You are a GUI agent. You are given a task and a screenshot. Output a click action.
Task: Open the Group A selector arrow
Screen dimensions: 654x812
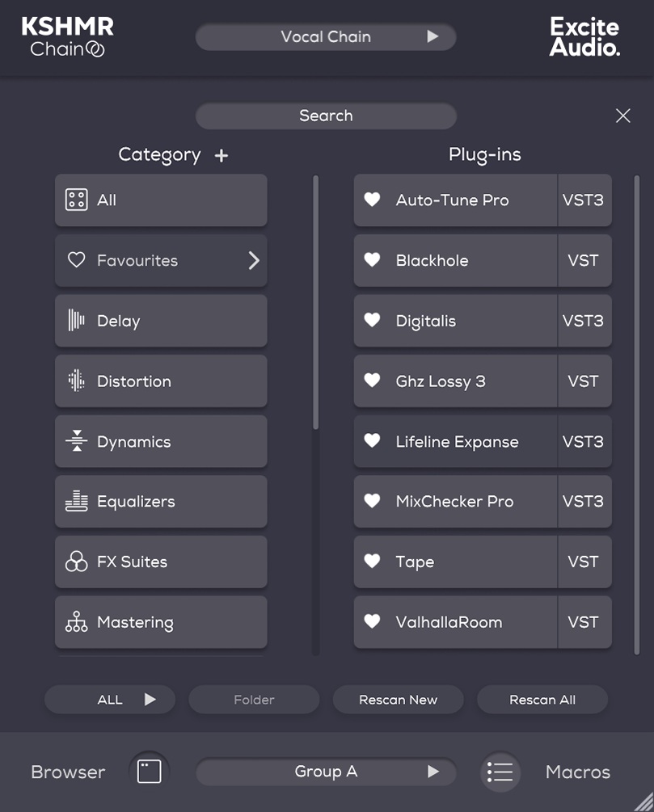tap(432, 772)
